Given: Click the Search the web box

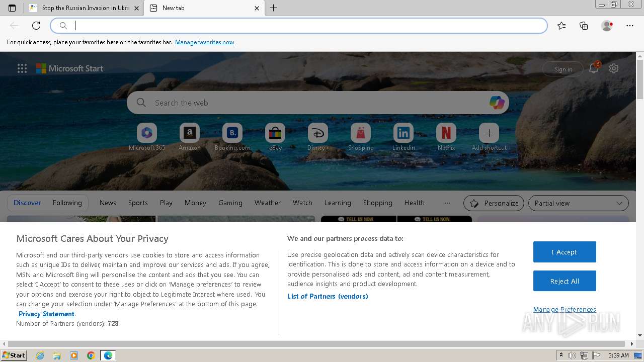Looking at the screenshot, I should (x=317, y=103).
